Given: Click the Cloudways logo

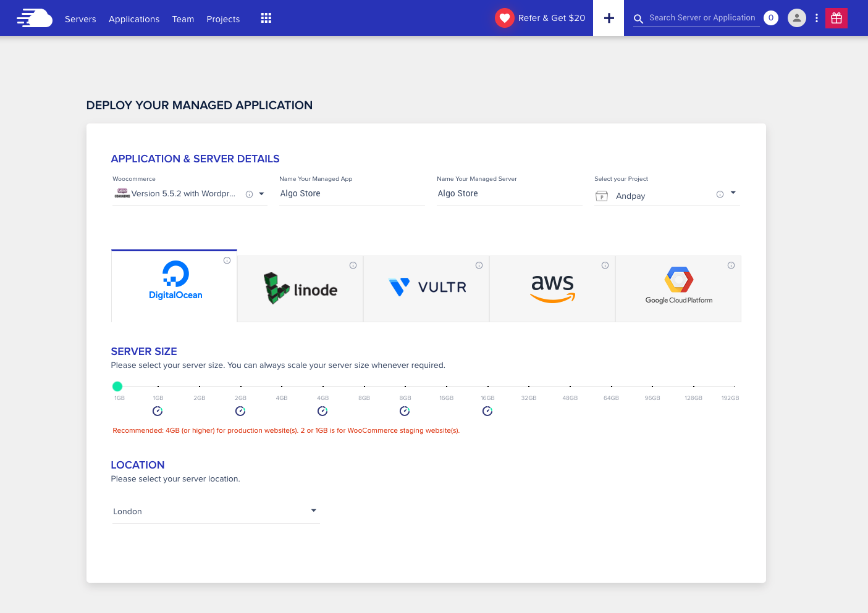Looking at the screenshot, I should point(35,18).
